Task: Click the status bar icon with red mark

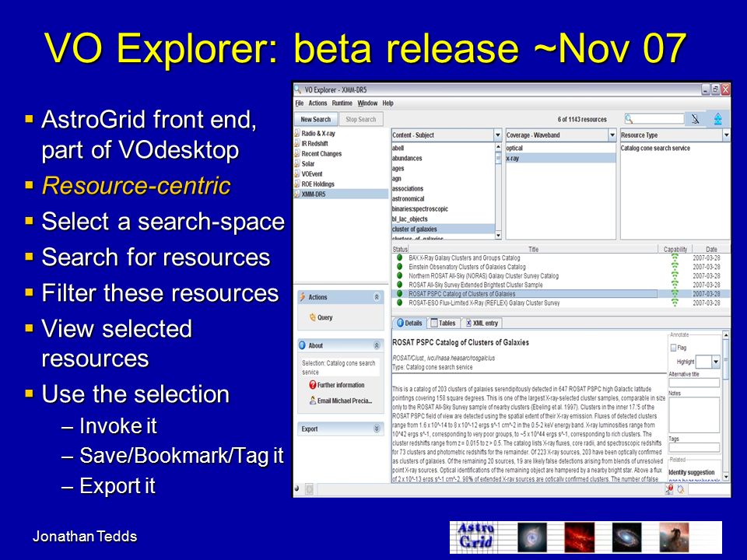Action: tap(669, 489)
